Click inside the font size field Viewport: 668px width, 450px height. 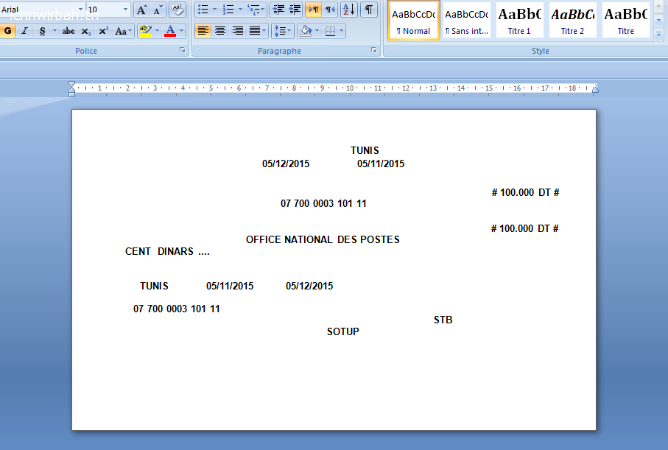104,9
